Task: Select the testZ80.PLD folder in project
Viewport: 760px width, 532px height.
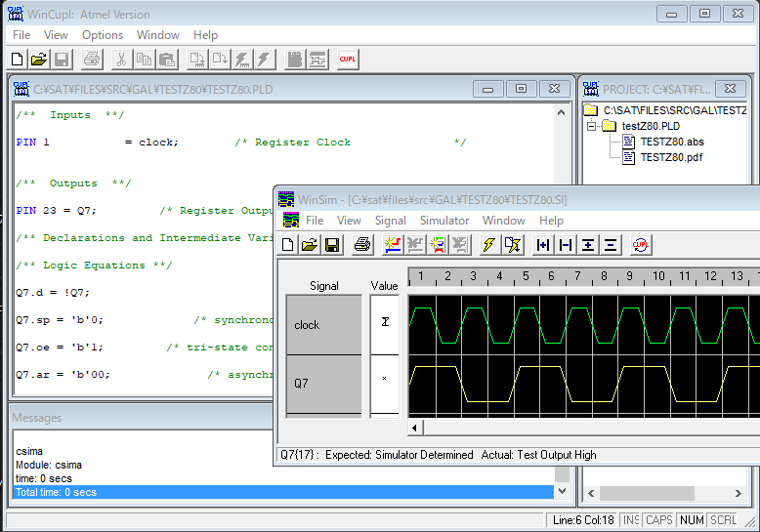Action: pyautogui.click(x=651, y=126)
